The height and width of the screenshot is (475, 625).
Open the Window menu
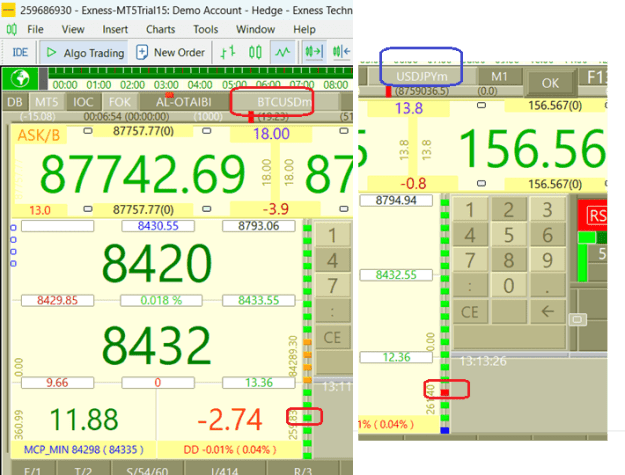[255, 29]
